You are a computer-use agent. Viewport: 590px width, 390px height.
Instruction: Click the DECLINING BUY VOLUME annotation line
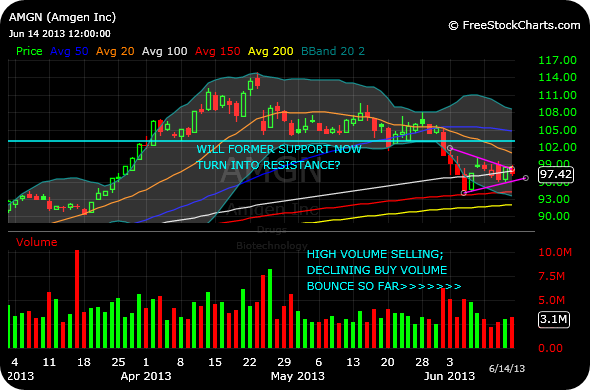tap(377, 270)
